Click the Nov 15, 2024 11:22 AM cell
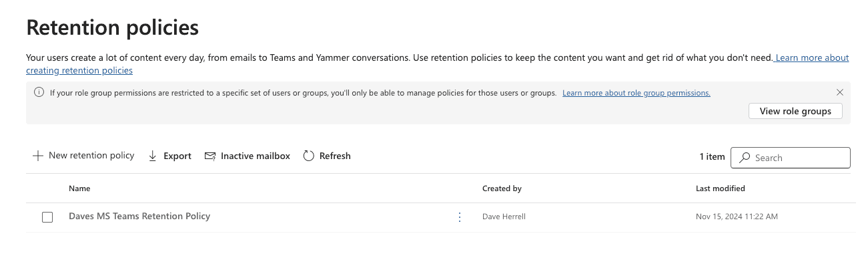Viewport: 868px width, 264px height. coord(737,217)
